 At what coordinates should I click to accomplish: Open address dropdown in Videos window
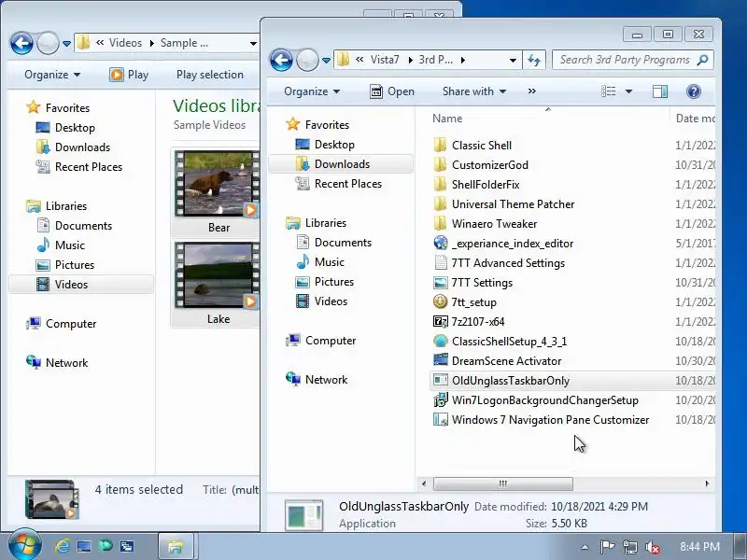tap(253, 43)
